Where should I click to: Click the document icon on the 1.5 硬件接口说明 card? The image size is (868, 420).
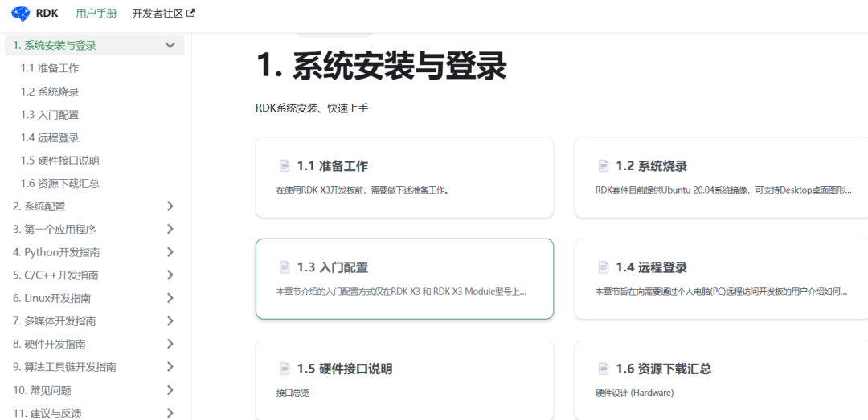pos(285,369)
